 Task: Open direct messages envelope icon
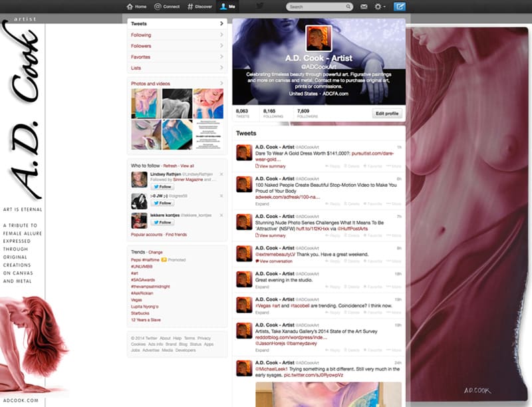point(364,7)
